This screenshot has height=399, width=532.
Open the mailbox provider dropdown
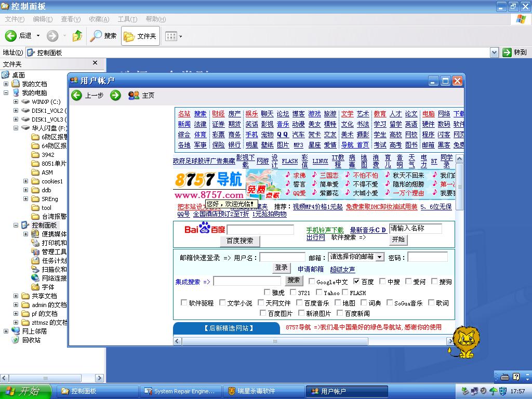380,257
